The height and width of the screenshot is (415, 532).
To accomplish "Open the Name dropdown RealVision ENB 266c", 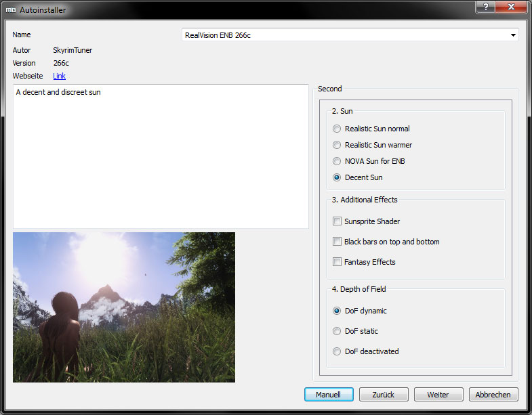I will pyautogui.click(x=350, y=35).
